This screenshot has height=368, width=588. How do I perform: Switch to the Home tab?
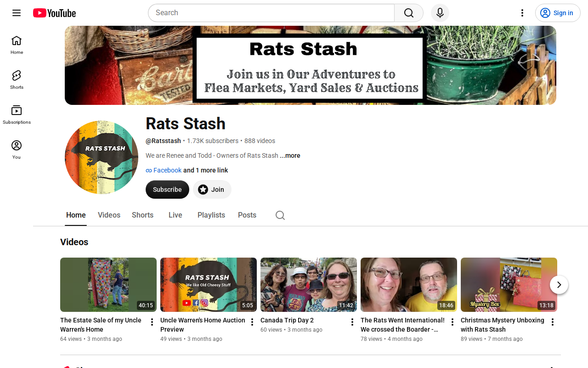(76, 215)
